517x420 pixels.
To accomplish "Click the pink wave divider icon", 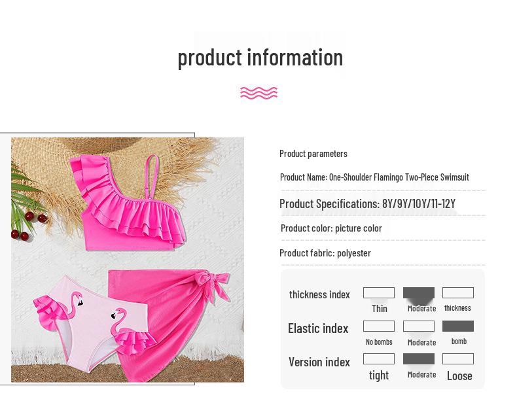I will (259, 93).
